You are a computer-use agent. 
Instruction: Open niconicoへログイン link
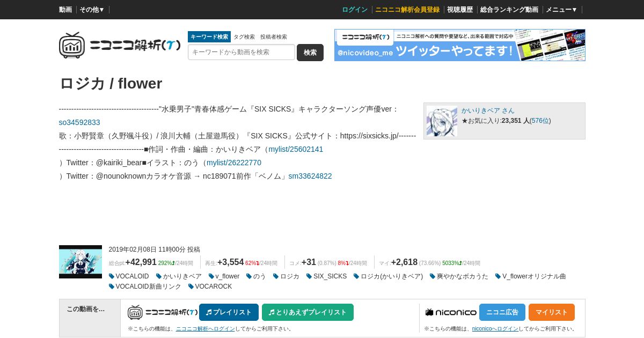[x=495, y=329]
